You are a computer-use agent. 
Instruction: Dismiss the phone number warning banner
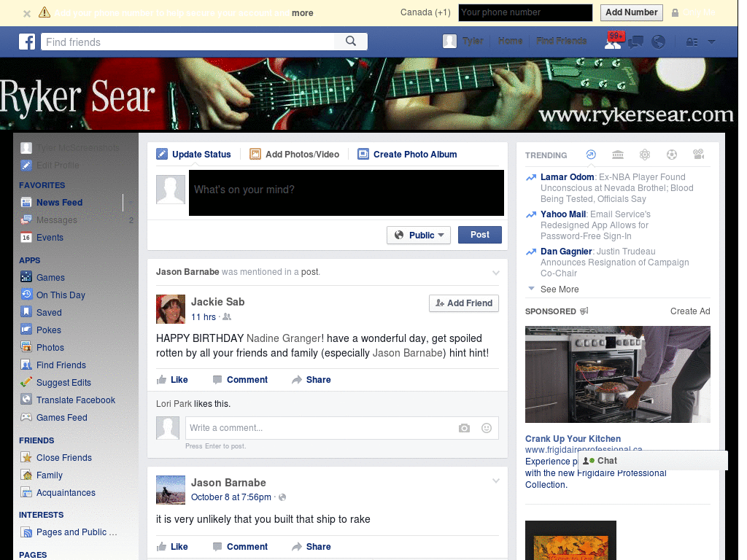[x=27, y=13]
